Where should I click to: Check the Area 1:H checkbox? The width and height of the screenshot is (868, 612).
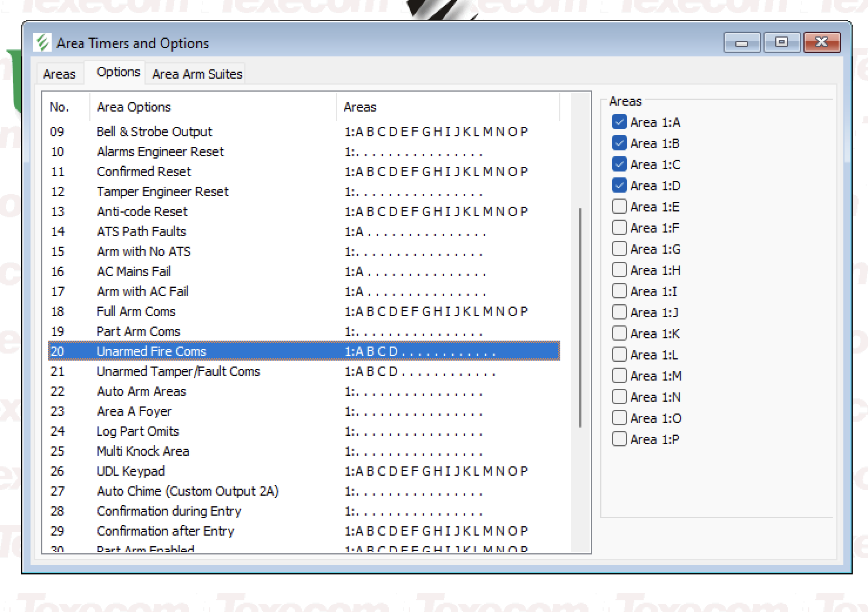point(619,270)
